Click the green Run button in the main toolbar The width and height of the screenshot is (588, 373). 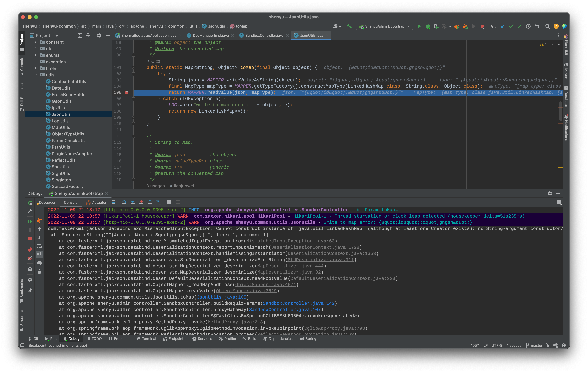click(x=419, y=26)
